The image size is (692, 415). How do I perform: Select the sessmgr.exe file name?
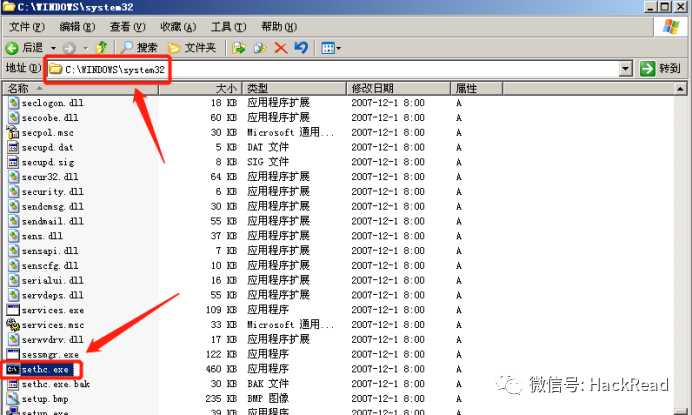pos(50,355)
